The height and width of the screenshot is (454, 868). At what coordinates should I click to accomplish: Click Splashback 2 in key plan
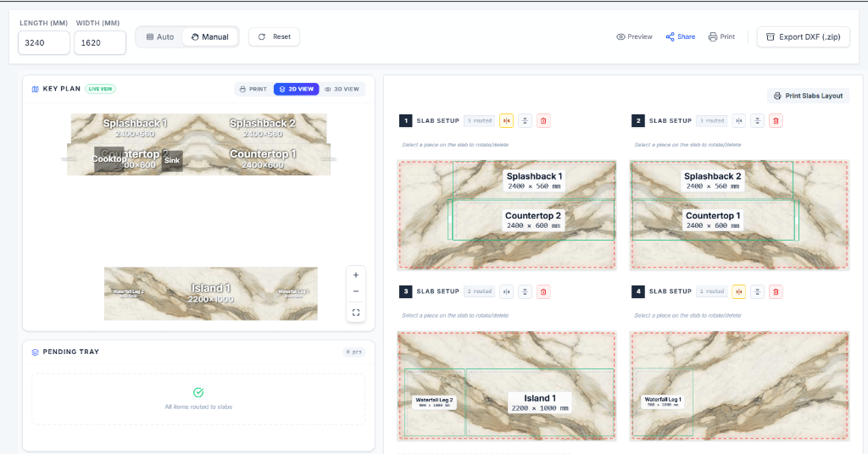coord(263,127)
